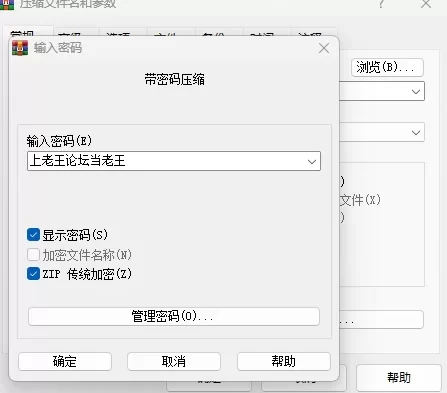Click the WinRAR icon in password dialog title
This screenshot has width=447, height=393.
pyautogui.click(x=20, y=48)
